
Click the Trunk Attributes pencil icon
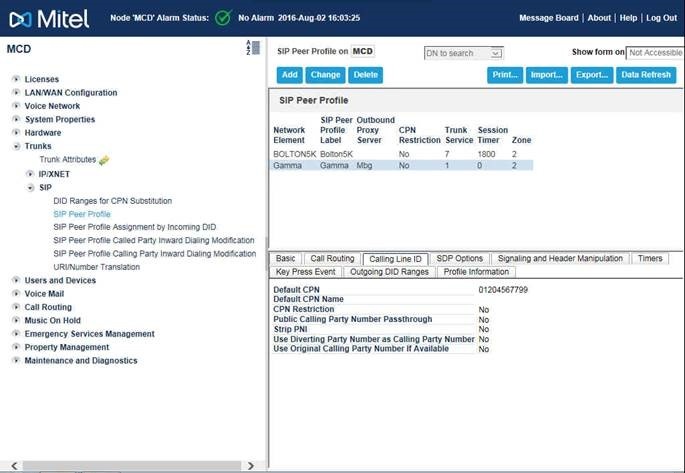click(x=104, y=160)
